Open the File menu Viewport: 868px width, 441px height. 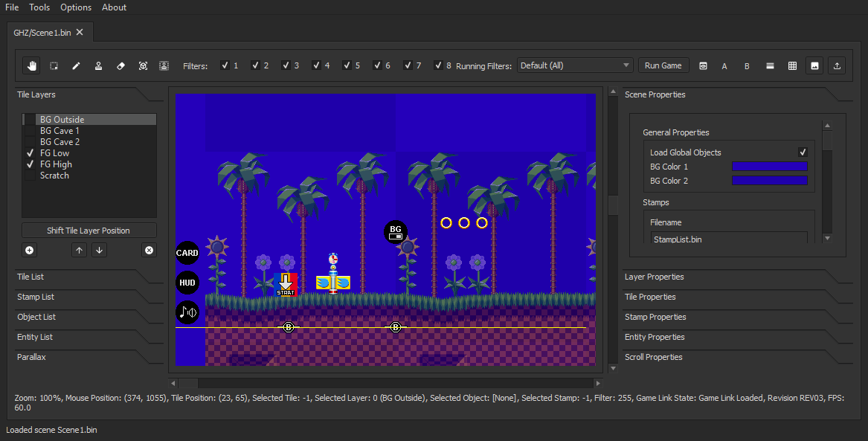(12, 7)
